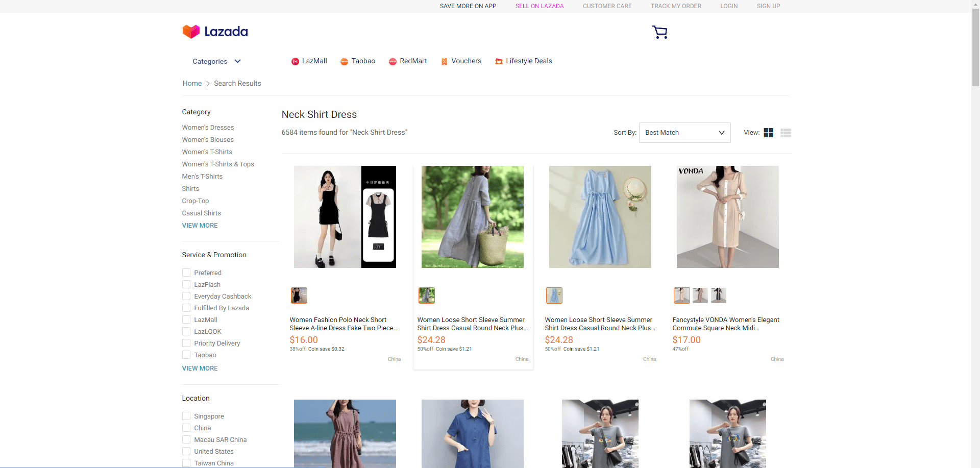Check the Fulfilled By Lazada filter
This screenshot has width=980, height=468.
pos(186,308)
